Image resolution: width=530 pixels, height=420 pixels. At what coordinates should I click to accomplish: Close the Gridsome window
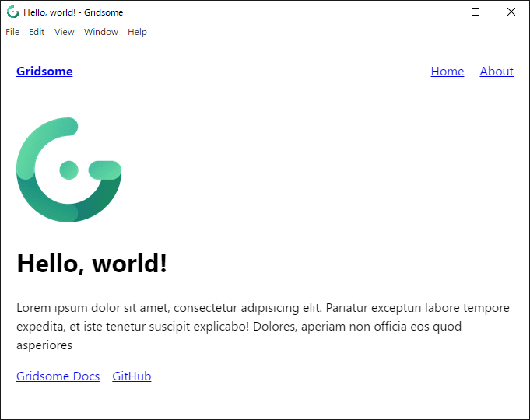[511, 12]
